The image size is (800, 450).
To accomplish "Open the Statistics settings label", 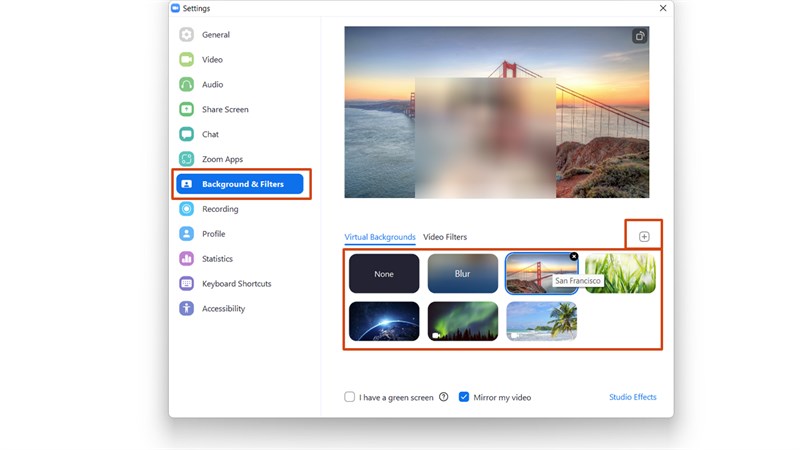I will [x=217, y=259].
